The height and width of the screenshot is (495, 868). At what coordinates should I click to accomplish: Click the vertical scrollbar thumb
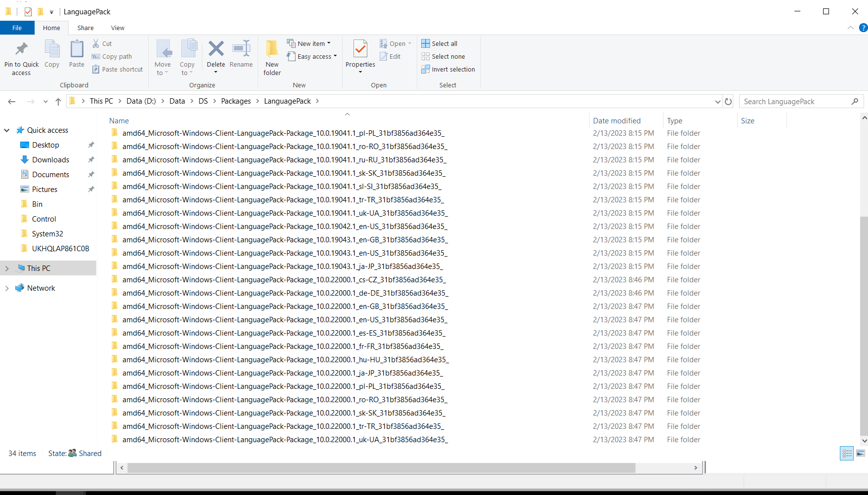point(864,326)
